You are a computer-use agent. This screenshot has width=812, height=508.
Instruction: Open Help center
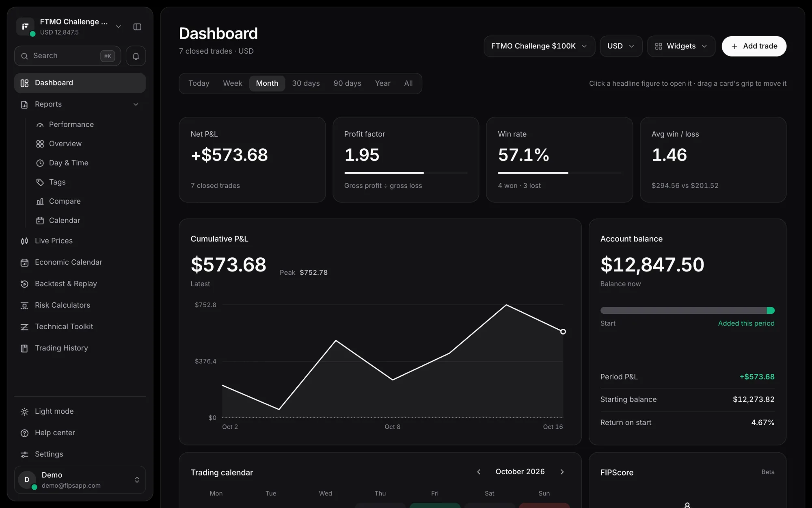tap(80, 433)
